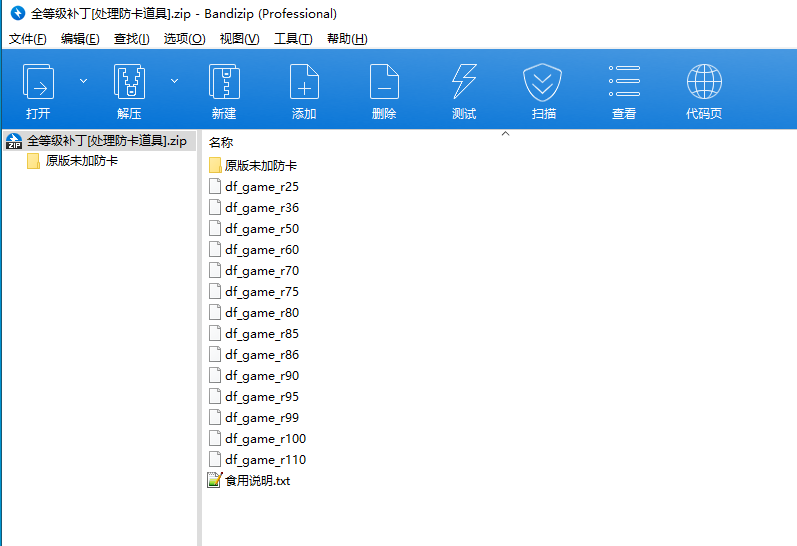797x546 pixels.
Task: Open the 选项(O) menu
Action: pyautogui.click(x=185, y=39)
